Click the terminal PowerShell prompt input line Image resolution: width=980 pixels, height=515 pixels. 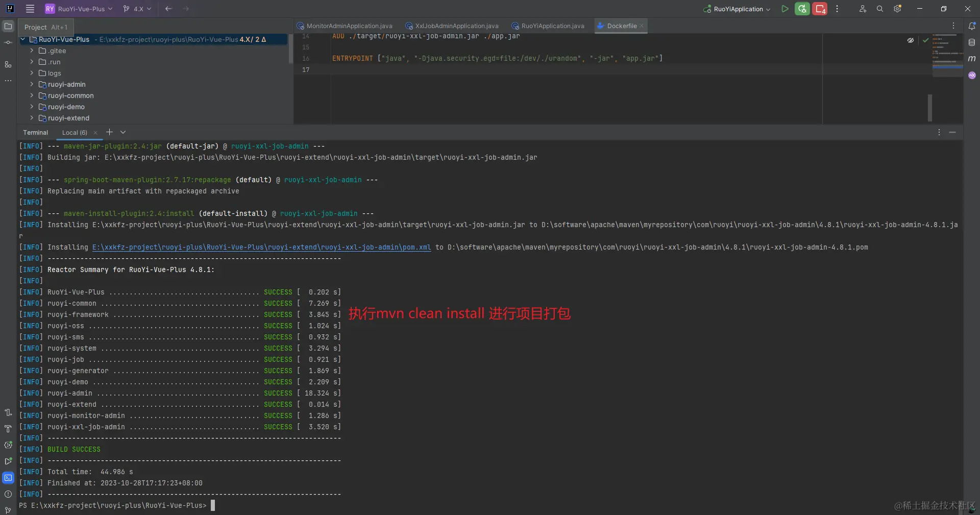pyautogui.click(x=117, y=505)
